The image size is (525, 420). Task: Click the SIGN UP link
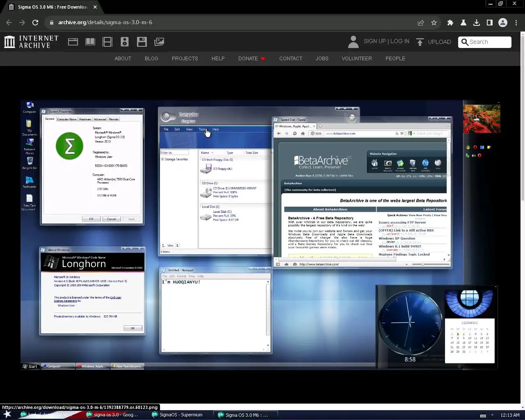tap(375, 41)
